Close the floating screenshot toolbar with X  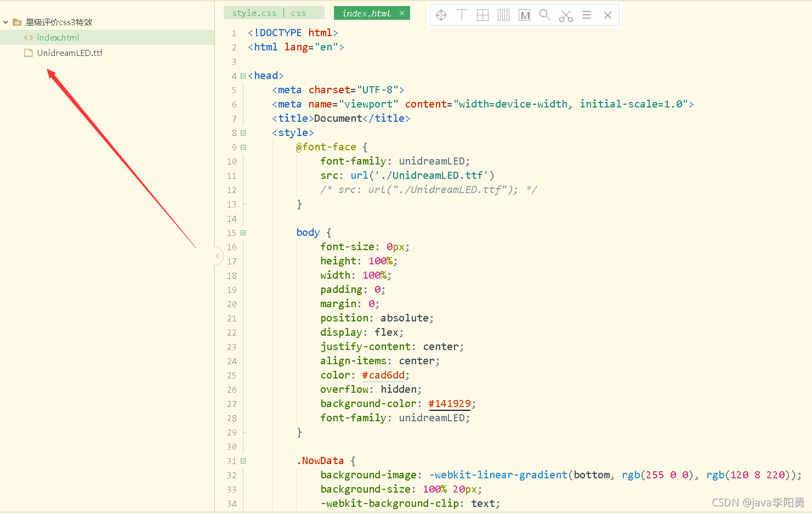click(607, 15)
